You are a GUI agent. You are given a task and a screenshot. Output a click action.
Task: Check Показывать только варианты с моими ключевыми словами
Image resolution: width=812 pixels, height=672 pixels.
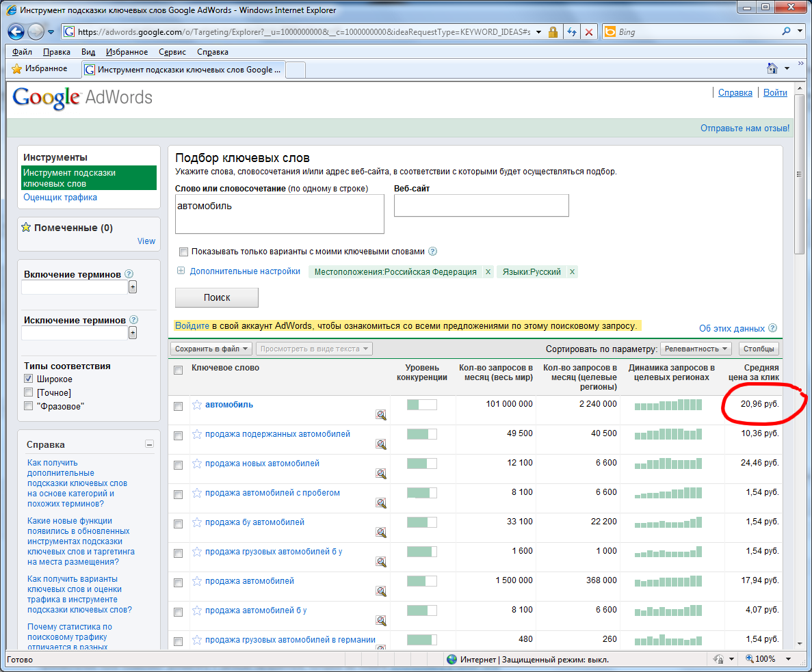coord(183,252)
